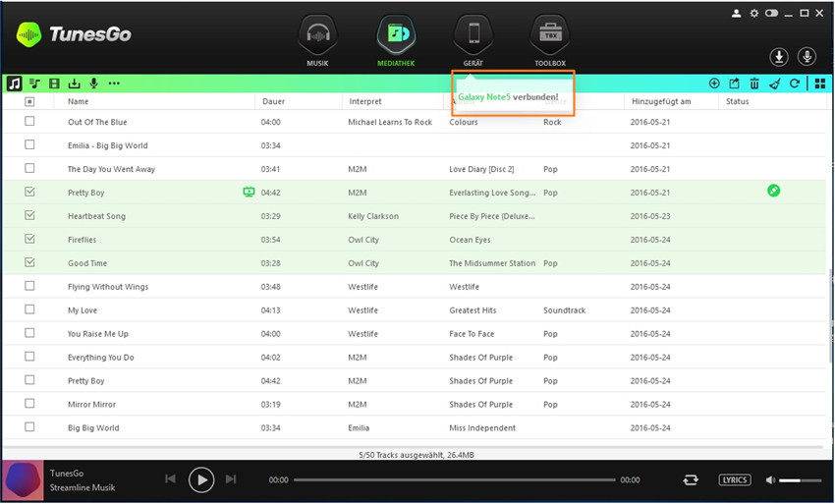This screenshot has width=835, height=504.
Task: Toggle the mini-player switch in title bar
Action: (x=771, y=14)
